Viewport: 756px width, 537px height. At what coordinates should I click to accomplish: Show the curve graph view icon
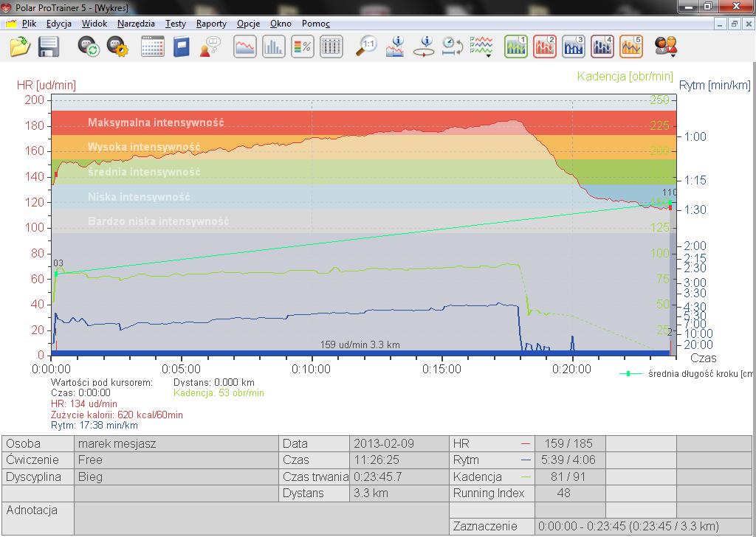click(x=245, y=46)
